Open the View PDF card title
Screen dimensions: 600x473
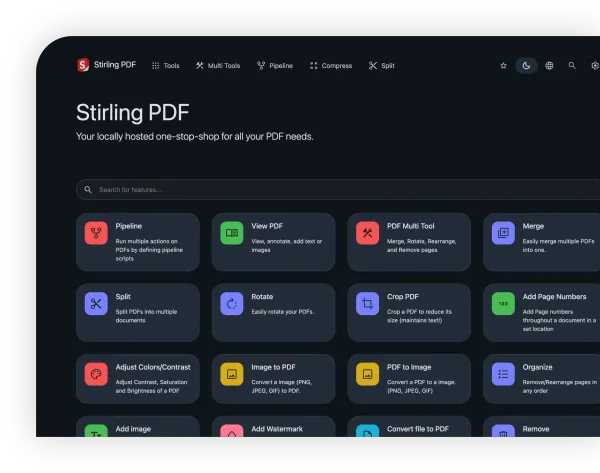(x=267, y=226)
